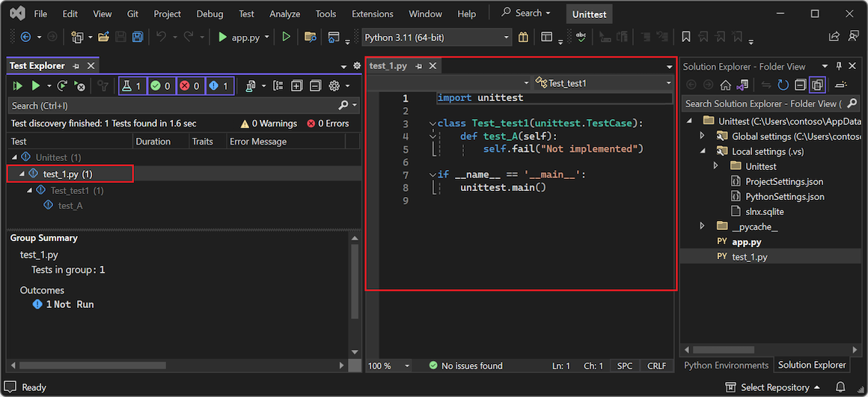Image resolution: width=868 pixels, height=397 pixels.
Task: Toggle the not run tests filter
Action: click(x=219, y=86)
